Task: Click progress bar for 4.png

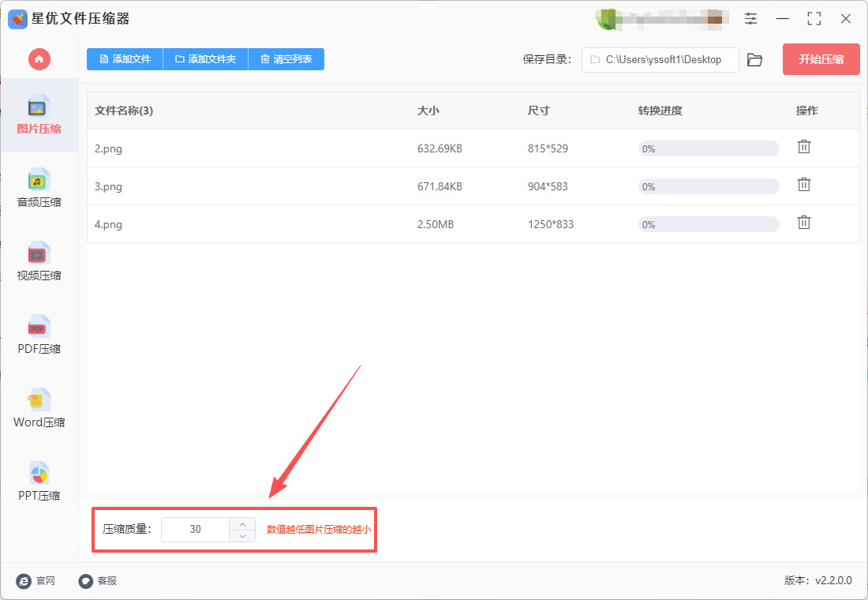Action: click(709, 224)
